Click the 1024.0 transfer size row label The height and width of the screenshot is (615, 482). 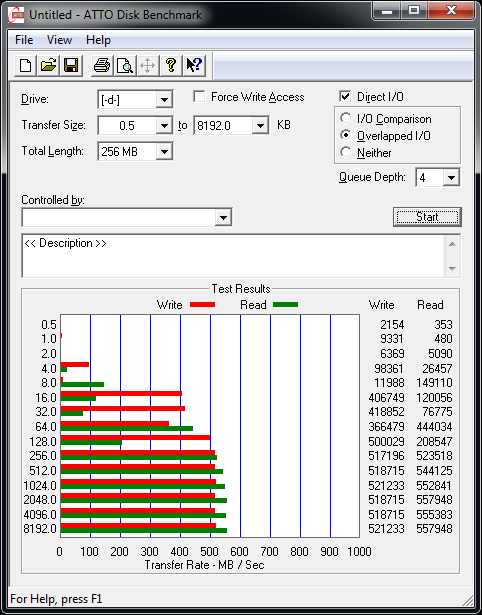(40, 486)
